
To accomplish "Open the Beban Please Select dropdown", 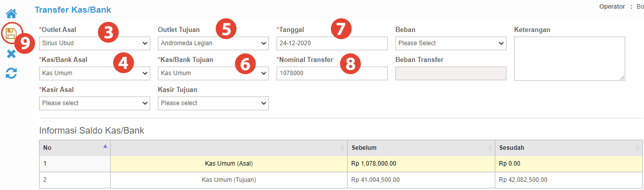I will [451, 43].
